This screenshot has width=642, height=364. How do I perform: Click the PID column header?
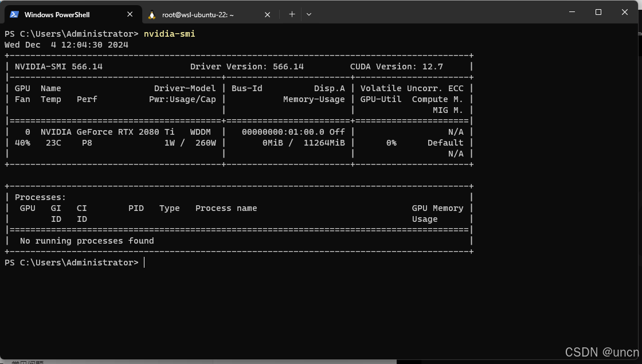click(136, 209)
